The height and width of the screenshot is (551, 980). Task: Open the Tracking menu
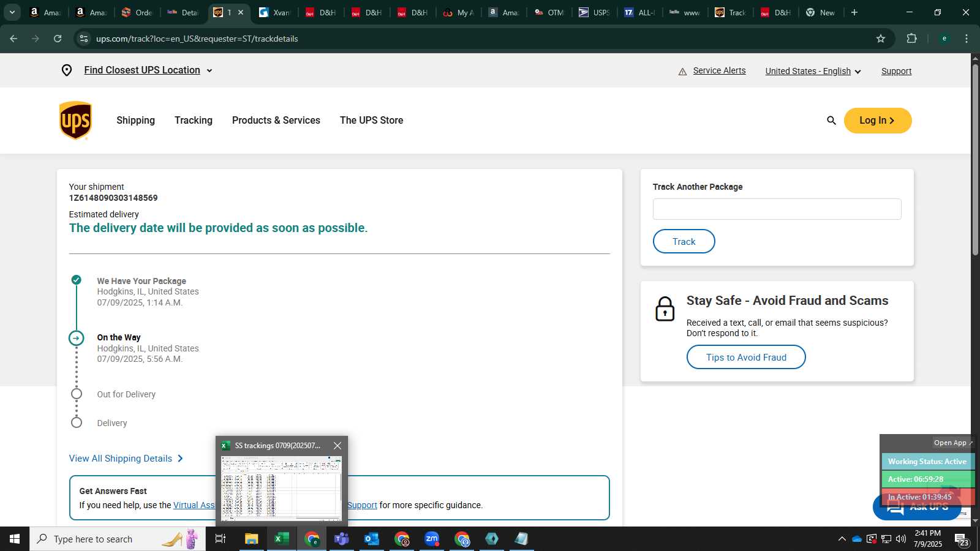click(194, 121)
